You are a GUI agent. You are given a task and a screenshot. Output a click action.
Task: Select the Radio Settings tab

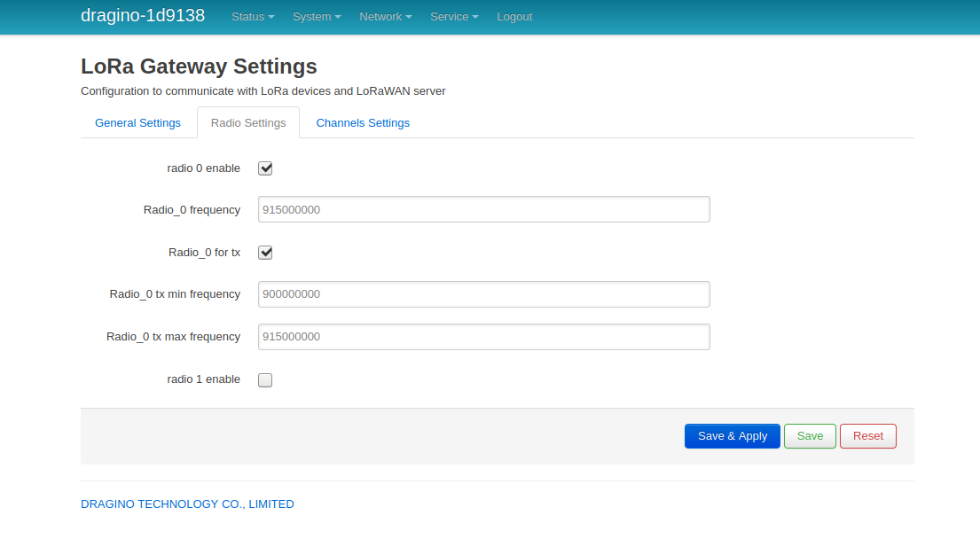click(248, 123)
